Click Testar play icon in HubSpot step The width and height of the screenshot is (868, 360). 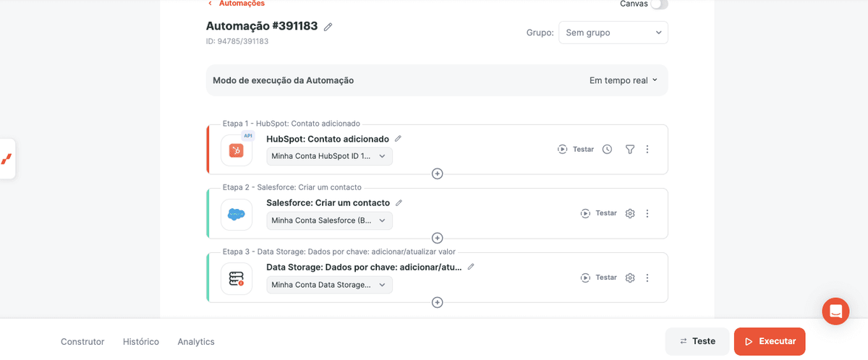coord(562,150)
